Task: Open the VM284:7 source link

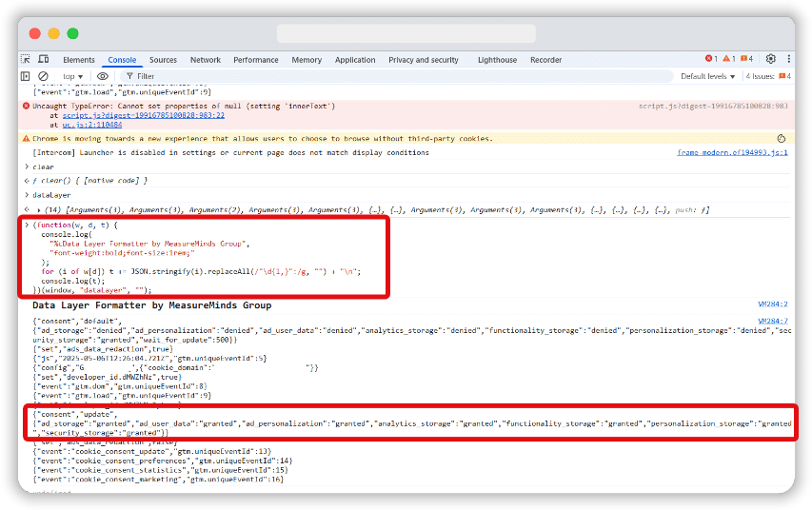Action: [773, 321]
